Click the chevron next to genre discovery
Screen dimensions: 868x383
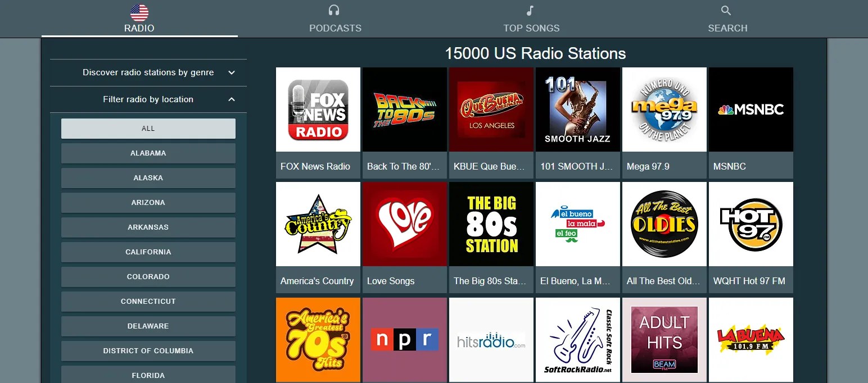[x=231, y=72]
